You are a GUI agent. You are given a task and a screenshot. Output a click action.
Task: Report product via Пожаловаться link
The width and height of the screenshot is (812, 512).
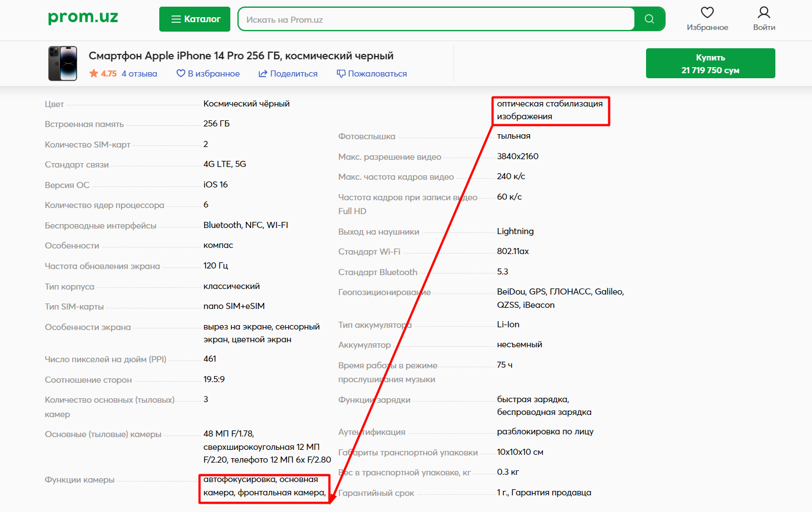point(372,74)
